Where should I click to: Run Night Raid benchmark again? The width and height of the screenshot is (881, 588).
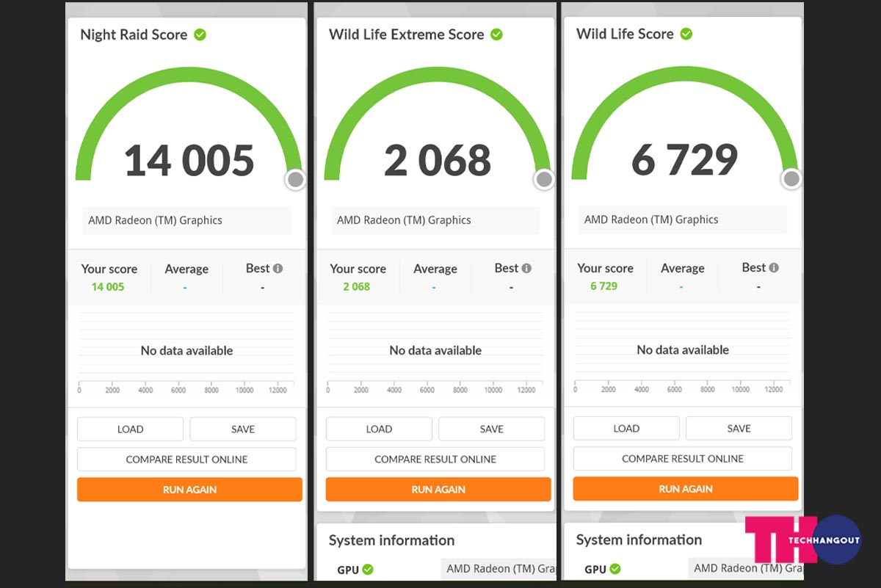tap(189, 490)
